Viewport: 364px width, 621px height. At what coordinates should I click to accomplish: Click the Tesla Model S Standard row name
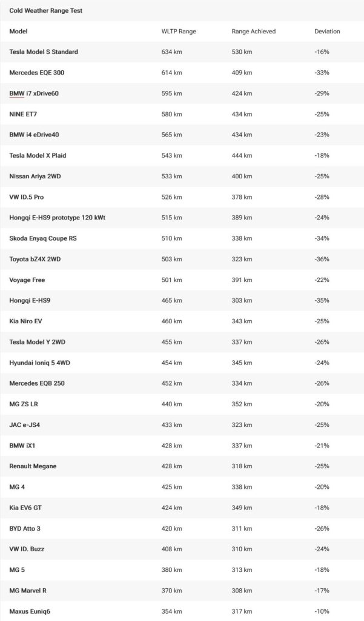pos(44,52)
